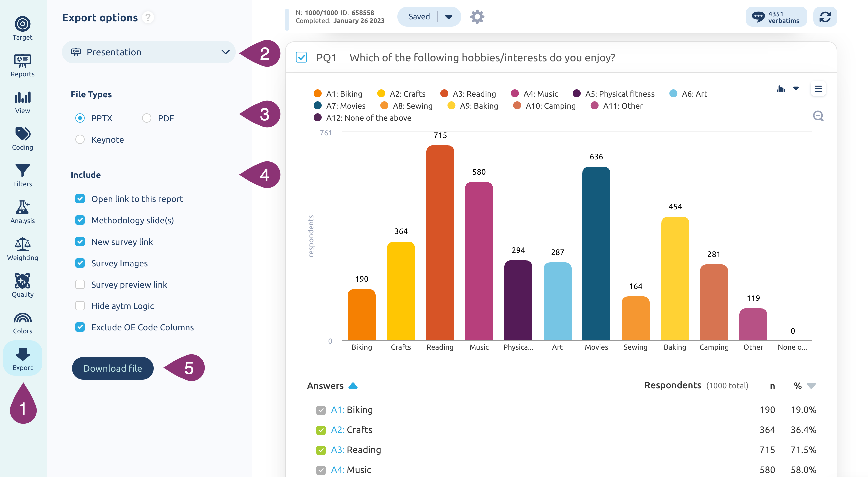Screen dimensions: 868x477
Task: Click the zoom out magnifier icon
Action: point(818,116)
